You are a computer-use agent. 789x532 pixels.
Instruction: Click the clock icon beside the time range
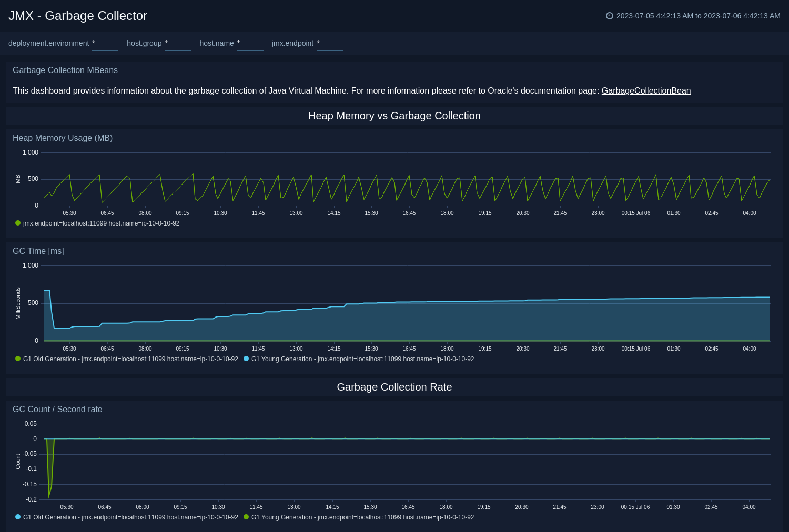pyautogui.click(x=610, y=16)
